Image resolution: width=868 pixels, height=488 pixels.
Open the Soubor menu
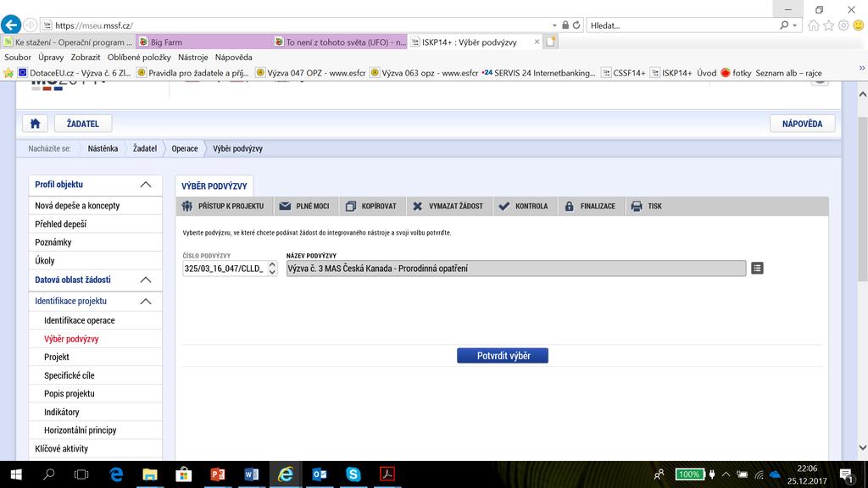coord(18,57)
